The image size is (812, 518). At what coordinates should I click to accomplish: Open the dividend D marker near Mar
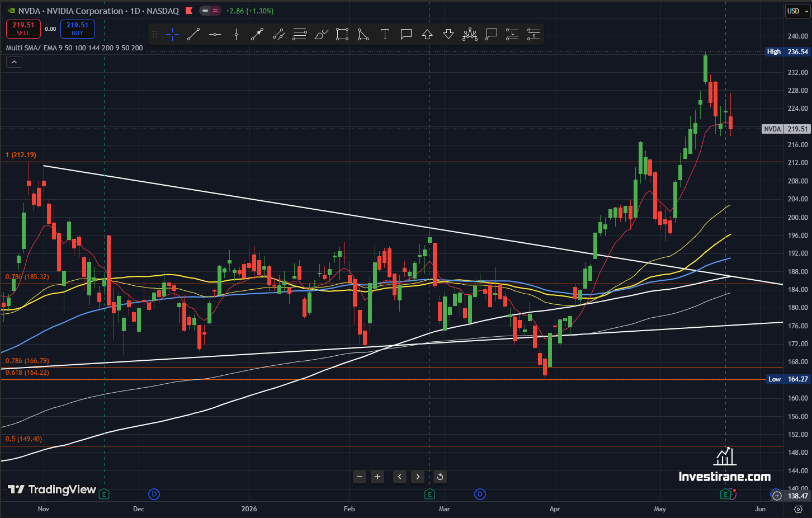[x=480, y=494]
